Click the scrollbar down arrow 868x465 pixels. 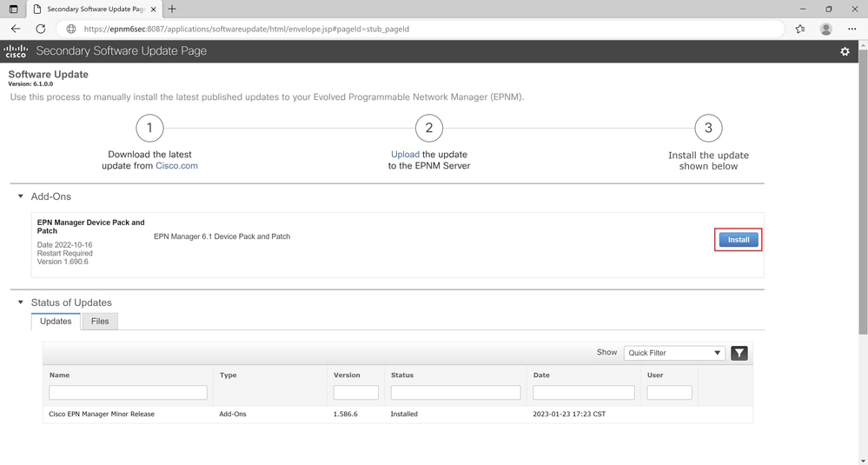point(863,461)
